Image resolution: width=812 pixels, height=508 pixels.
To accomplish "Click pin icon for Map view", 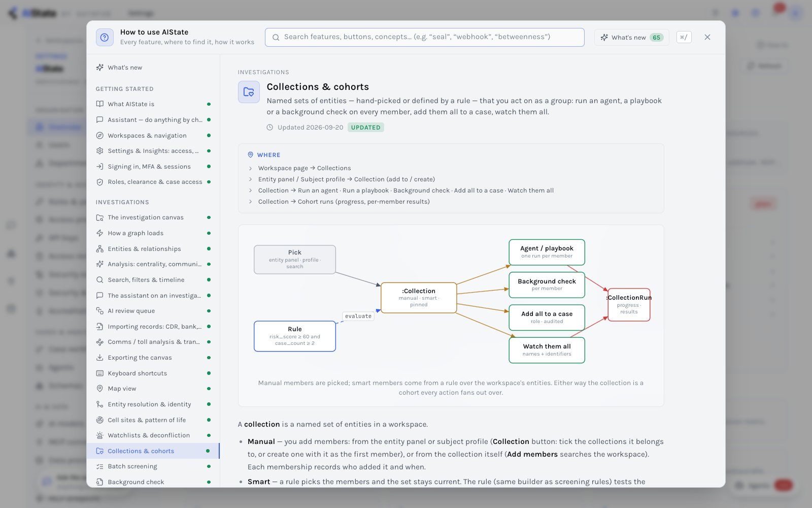I will (100, 389).
